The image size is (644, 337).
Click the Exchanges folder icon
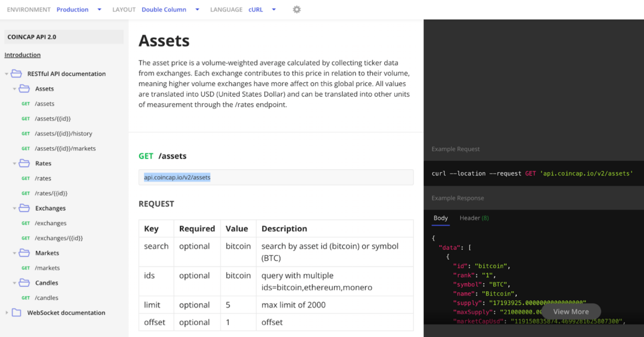click(25, 208)
